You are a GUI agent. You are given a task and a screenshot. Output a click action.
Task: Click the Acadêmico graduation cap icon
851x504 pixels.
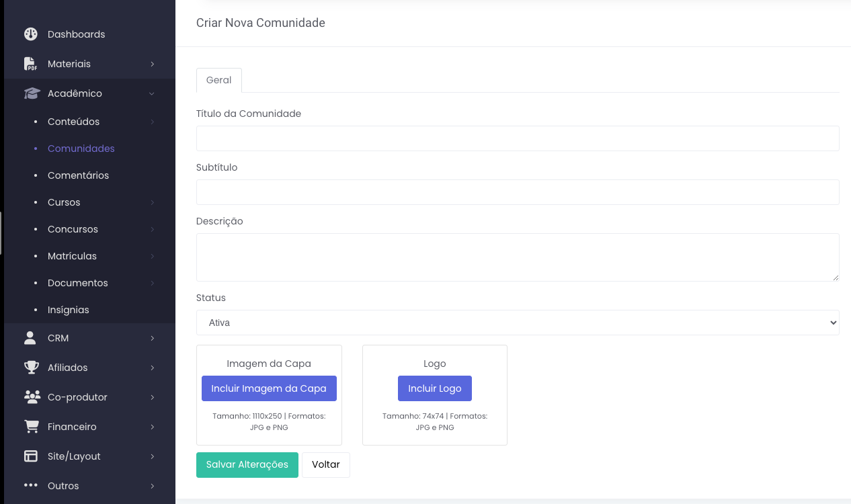pos(32,93)
